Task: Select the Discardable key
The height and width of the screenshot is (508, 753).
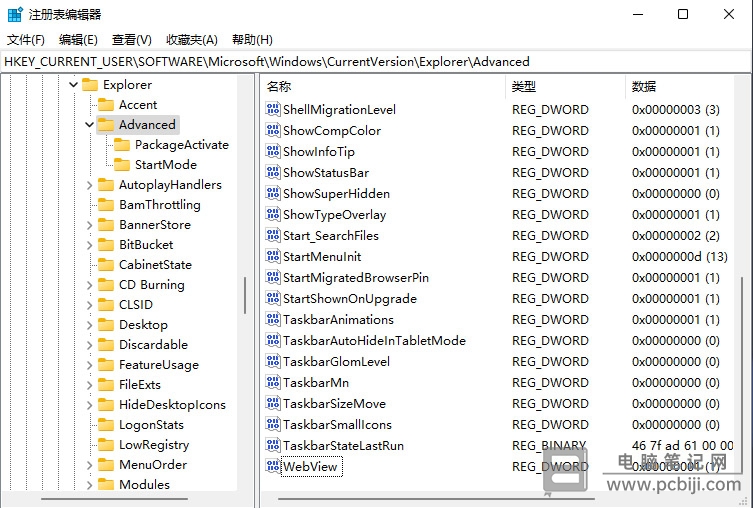Action: 153,345
